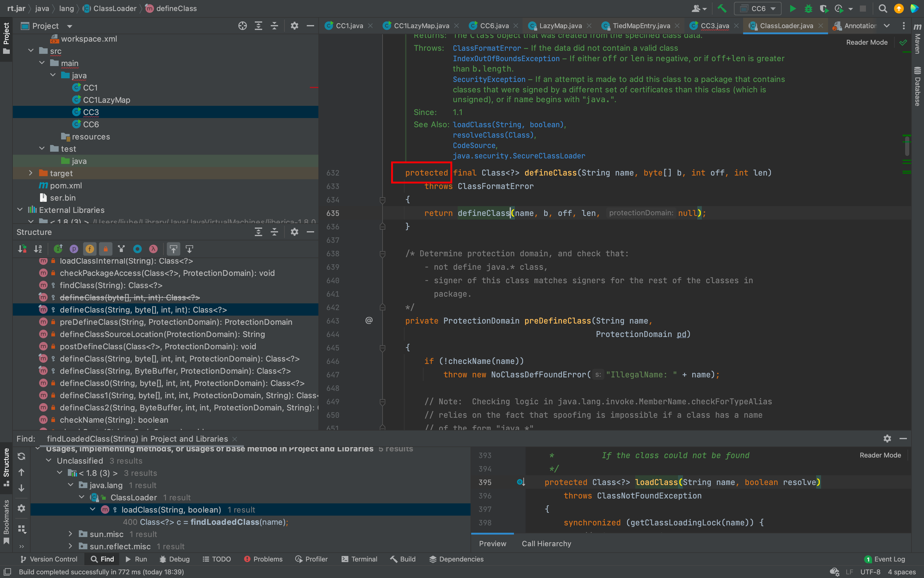Expand all nodes in Project panel
The image size is (924, 578).
point(258,26)
